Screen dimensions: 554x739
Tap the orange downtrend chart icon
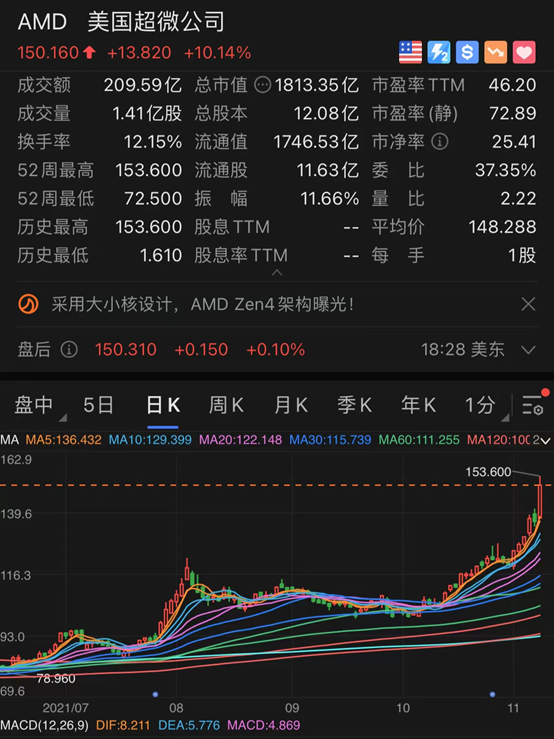495,52
